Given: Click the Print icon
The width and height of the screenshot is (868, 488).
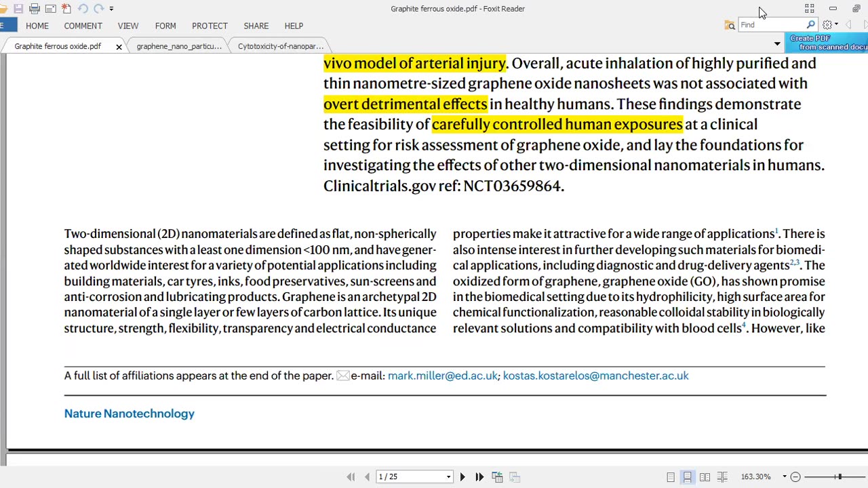Looking at the screenshot, I should click(35, 9).
